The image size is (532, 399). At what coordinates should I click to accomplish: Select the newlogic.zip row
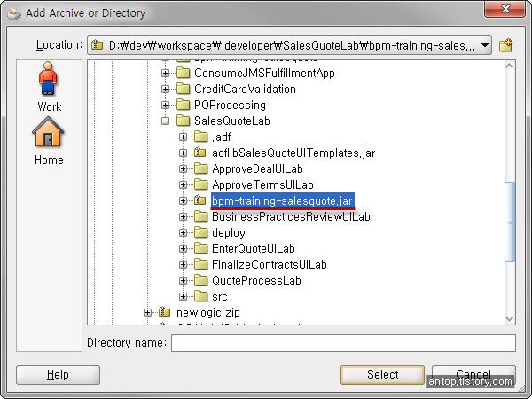point(208,312)
